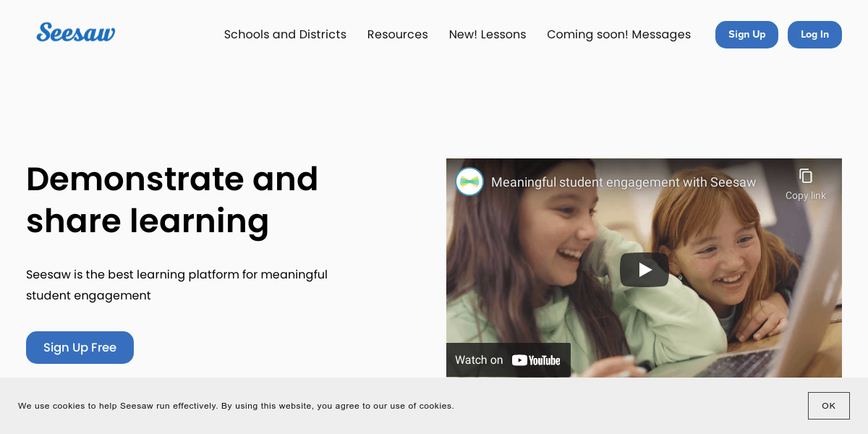This screenshot has height=434, width=868.
Task: Play the Seesaw YouTube video
Action: coord(644,270)
